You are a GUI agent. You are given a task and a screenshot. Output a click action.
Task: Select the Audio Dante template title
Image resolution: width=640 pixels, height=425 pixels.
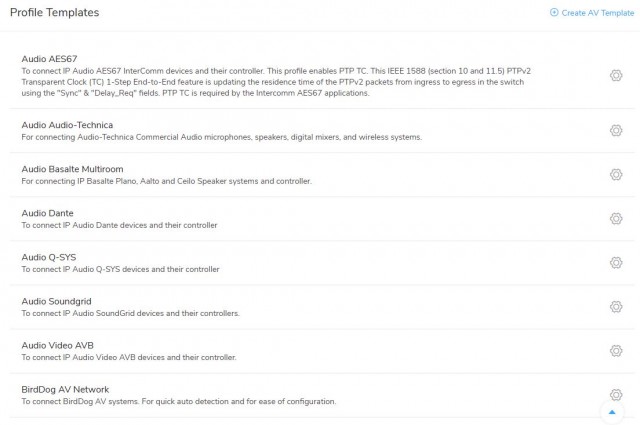[47, 213]
